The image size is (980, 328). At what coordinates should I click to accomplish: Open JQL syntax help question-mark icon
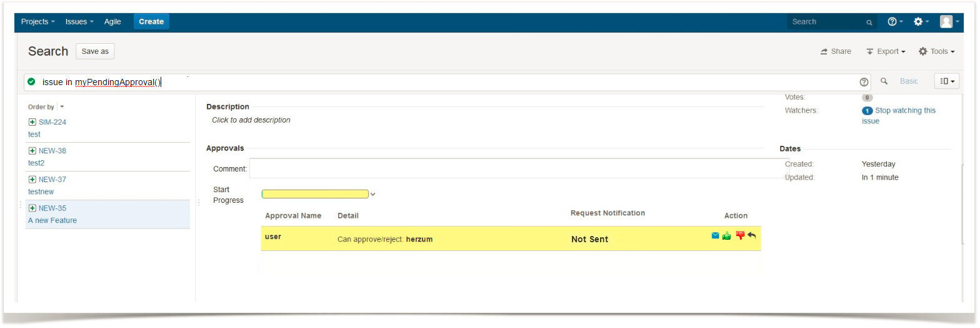pos(864,81)
